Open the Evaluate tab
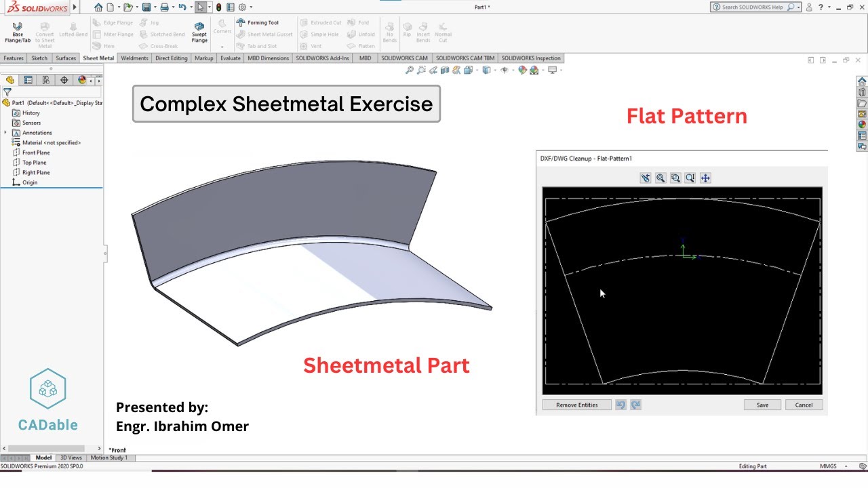This screenshot has height=488, width=868. click(x=231, y=58)
